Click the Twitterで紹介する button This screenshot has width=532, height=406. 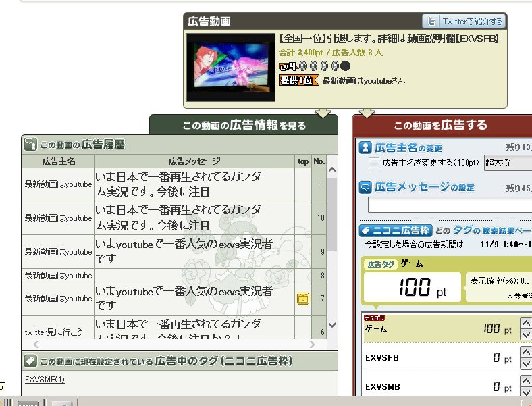463,22
